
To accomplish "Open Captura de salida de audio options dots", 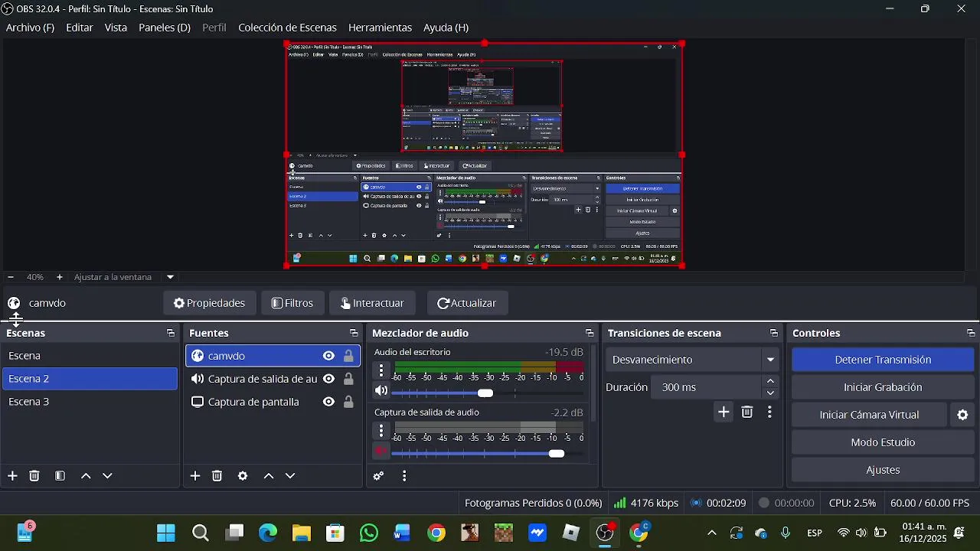I will (381, 431).
